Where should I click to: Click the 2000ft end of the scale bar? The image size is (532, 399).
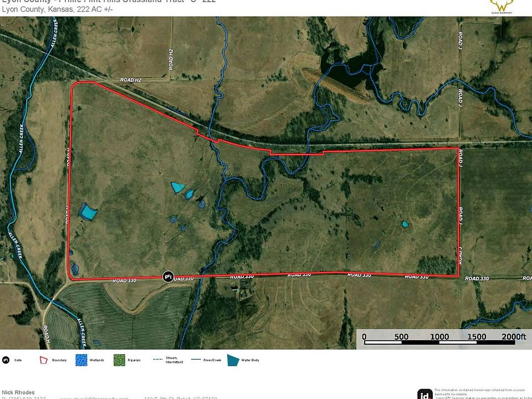tap(512, 337)
